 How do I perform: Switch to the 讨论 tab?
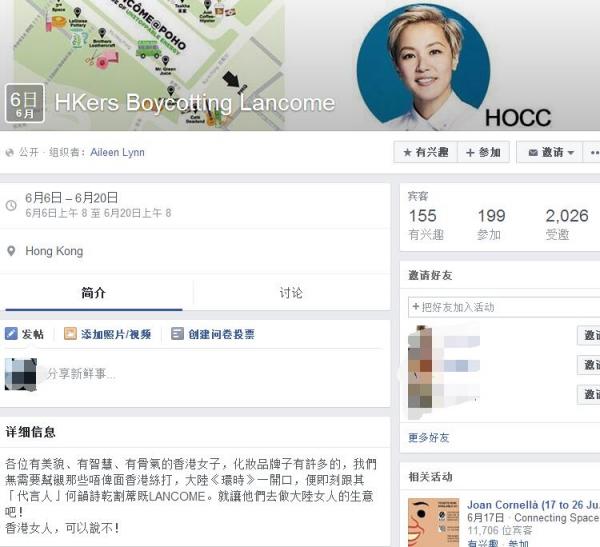pos(291,293)
